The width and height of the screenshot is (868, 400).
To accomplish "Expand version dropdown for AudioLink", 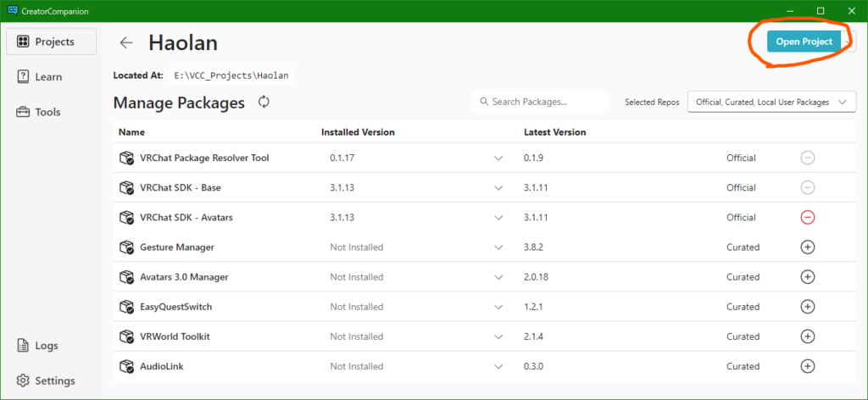I will [498, 366].
